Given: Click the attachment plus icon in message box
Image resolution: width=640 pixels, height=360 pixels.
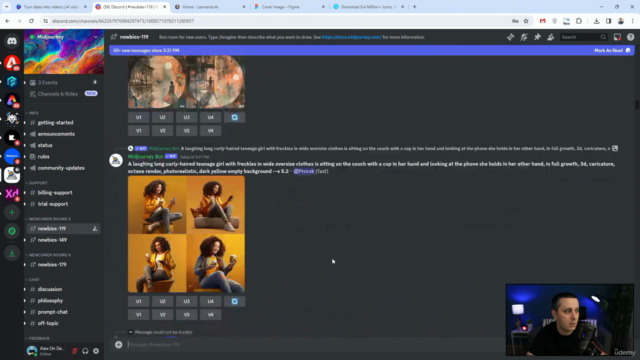Looking at the screenshot, I should click(118, 344).
